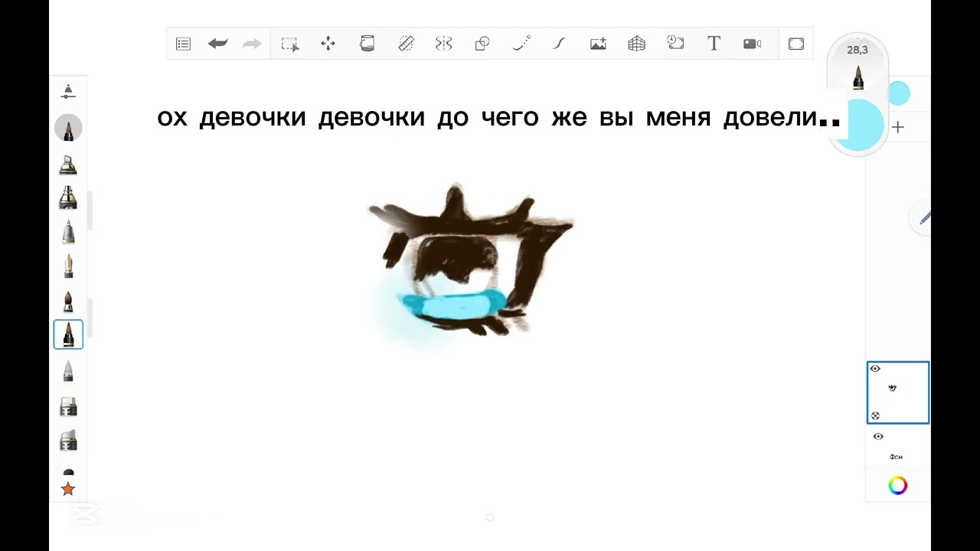
Task: Select the Selection tool
Action: 290,44
